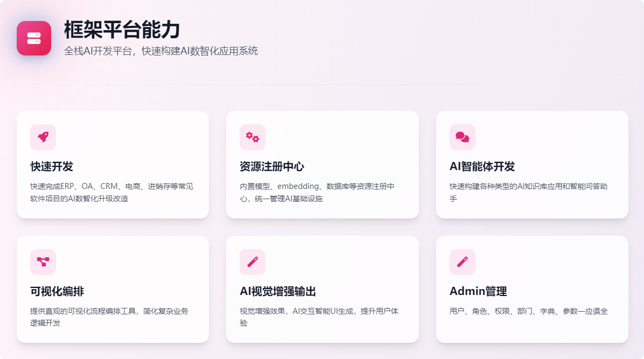
Task: Click the description mentioning embedding
Action: pos(317,192)
